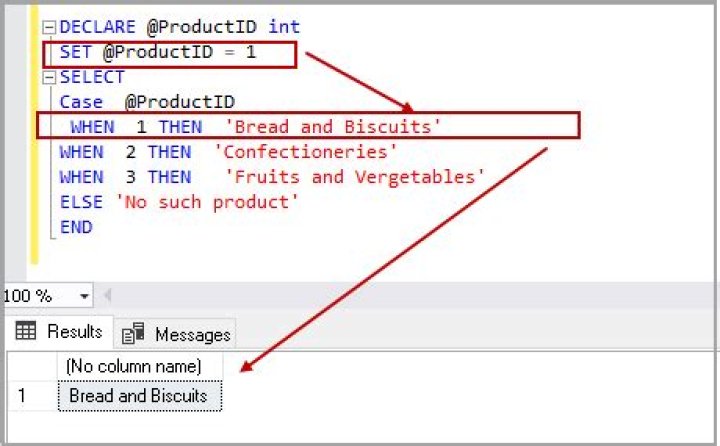The width and height of the screenshot is (720, 446).
Task: Click the SELECT keyword in the editor
Action: (92, 77)
